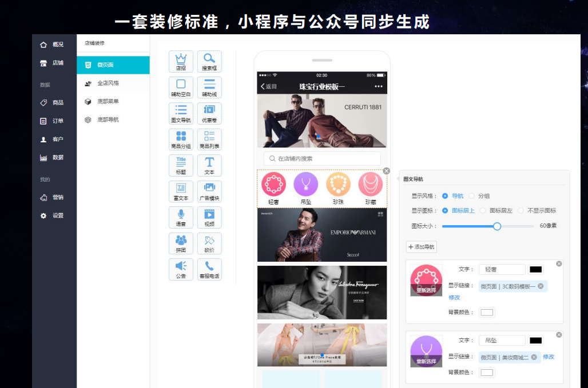Select the Emporio Armani banner in preview
The image size is (588, 388).
tap(322, 235)
